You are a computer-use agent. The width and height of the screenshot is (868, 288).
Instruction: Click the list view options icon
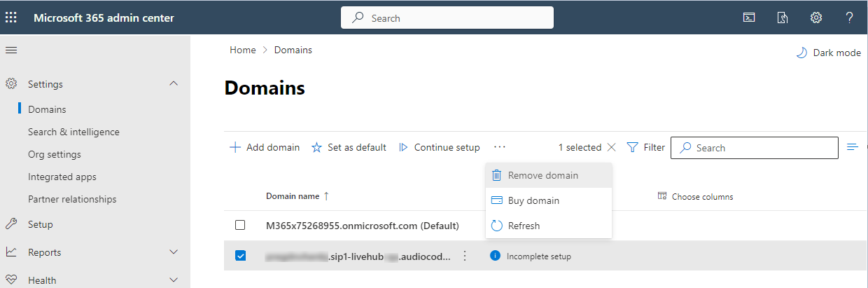click(x=853, y=147)
